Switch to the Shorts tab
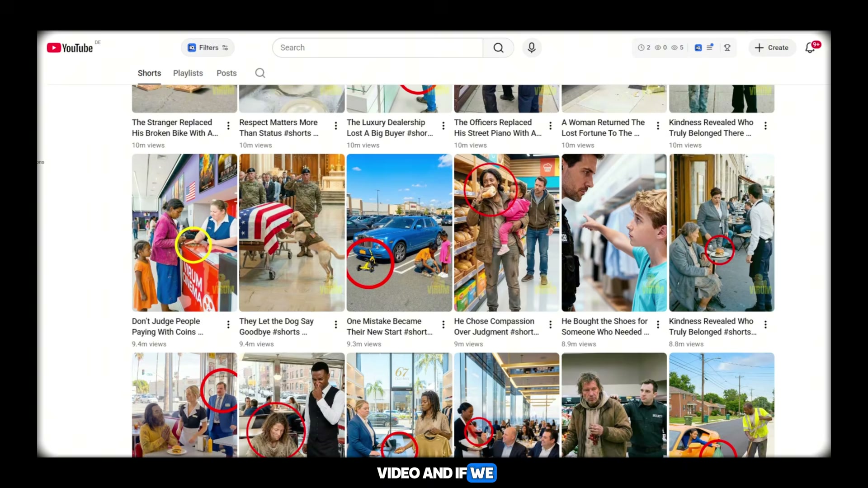868x488 pixels. [149, 73]
